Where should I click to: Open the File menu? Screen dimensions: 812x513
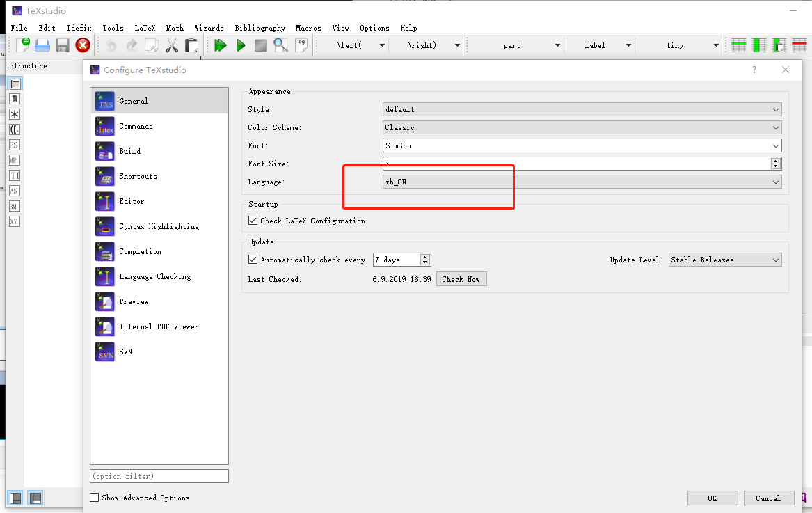[x=19, y=28]
